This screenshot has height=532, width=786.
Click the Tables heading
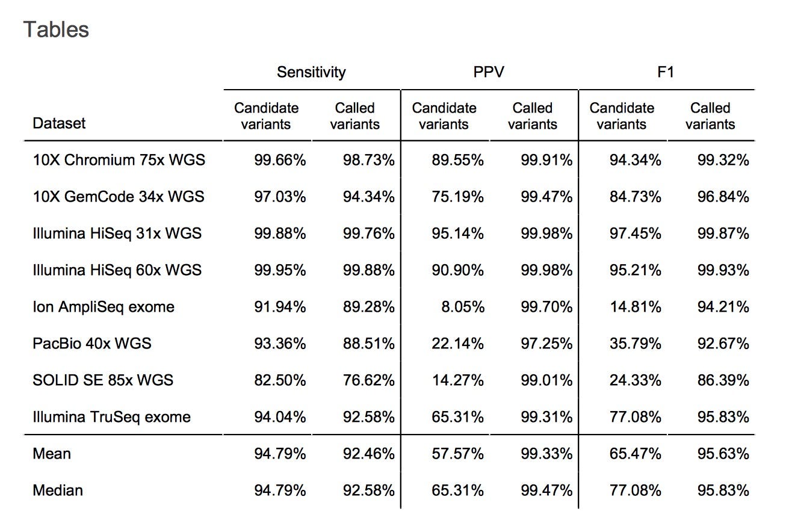(57, 29)
